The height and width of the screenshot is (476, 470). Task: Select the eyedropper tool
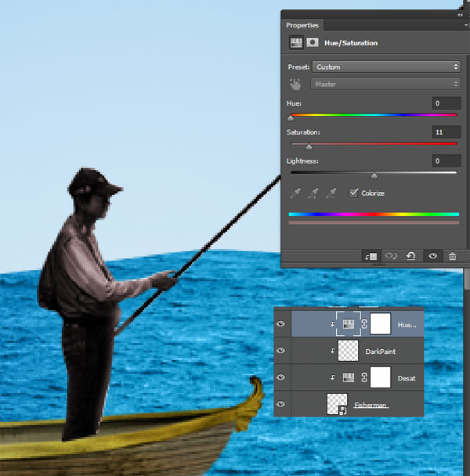295,193
